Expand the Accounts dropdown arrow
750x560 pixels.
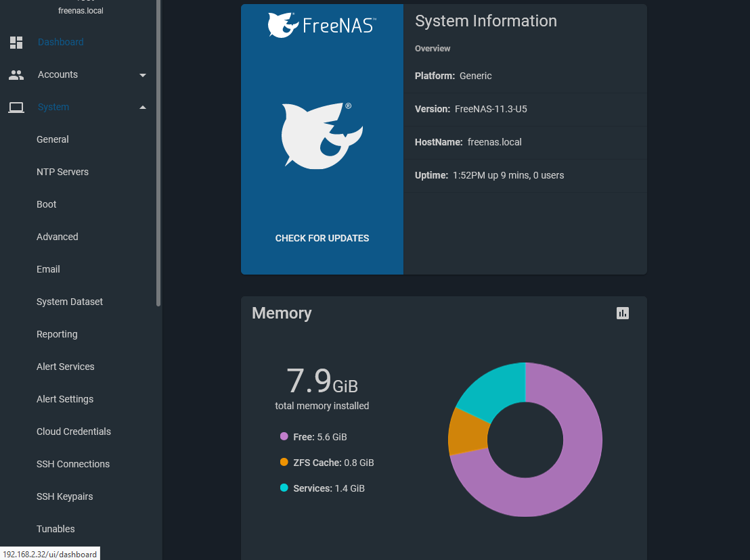tap(143, 75)
